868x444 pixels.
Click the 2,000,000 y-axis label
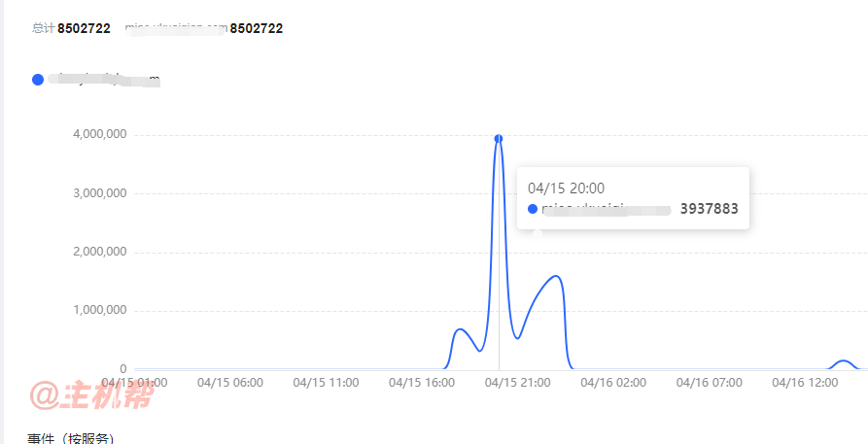pyautogui.click(x=100, y=252)
